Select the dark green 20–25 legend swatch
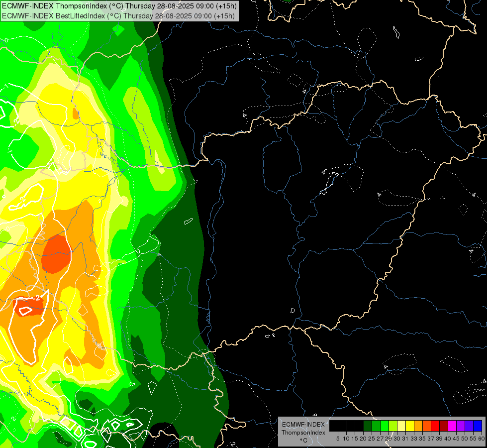This screenshot has height=448, width=487. click(368, 426)
